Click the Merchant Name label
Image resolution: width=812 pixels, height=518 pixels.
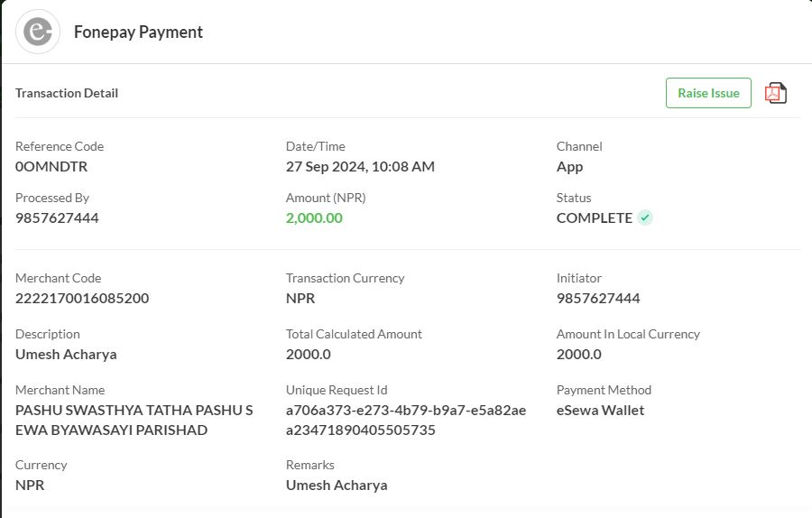60,390
